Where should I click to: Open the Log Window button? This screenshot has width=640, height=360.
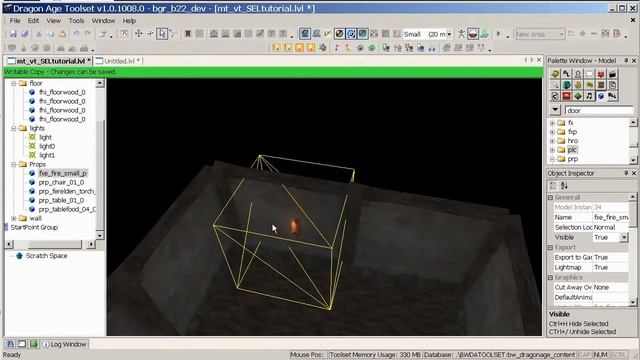point(65,344)
